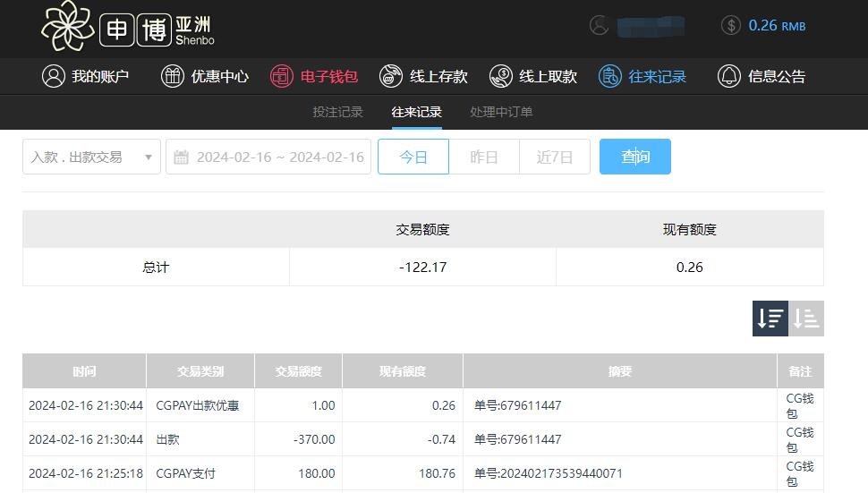
Task: Open 我的账户 account menu
Action: click(86, 77)
